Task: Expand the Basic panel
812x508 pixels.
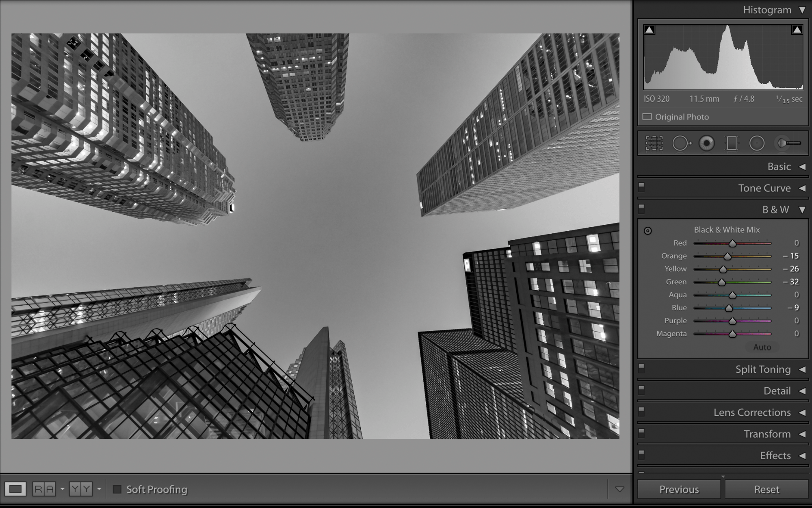Action: coord(802,167)
